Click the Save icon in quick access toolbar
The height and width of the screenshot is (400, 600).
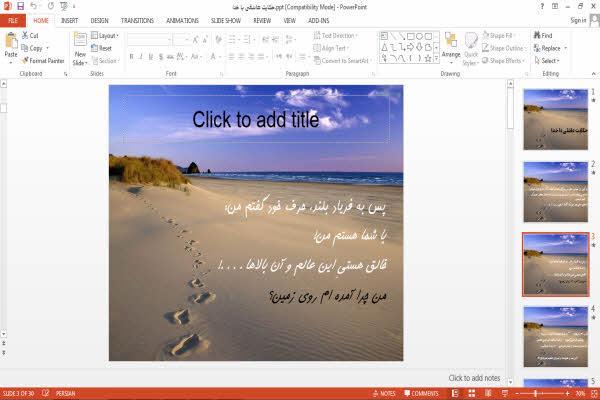20,6
